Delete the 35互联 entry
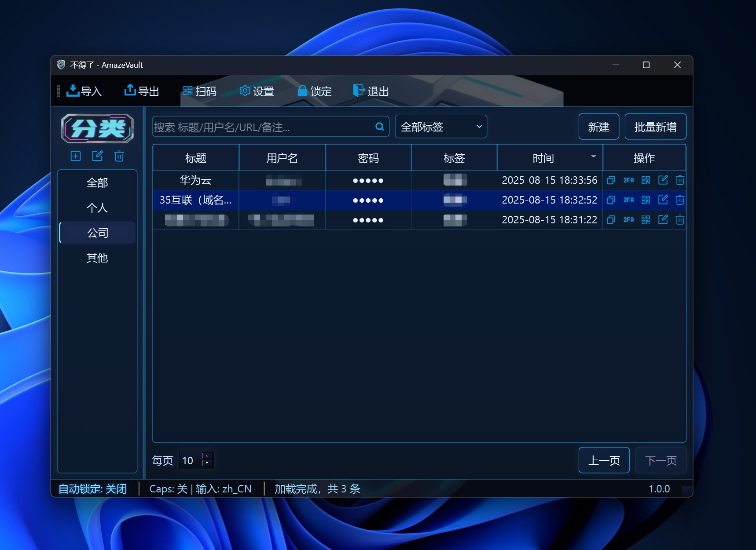 point(680,200)
